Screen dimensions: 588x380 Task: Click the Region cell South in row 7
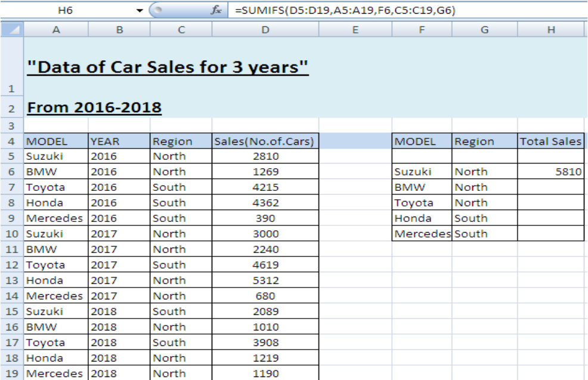click(181, 187)
